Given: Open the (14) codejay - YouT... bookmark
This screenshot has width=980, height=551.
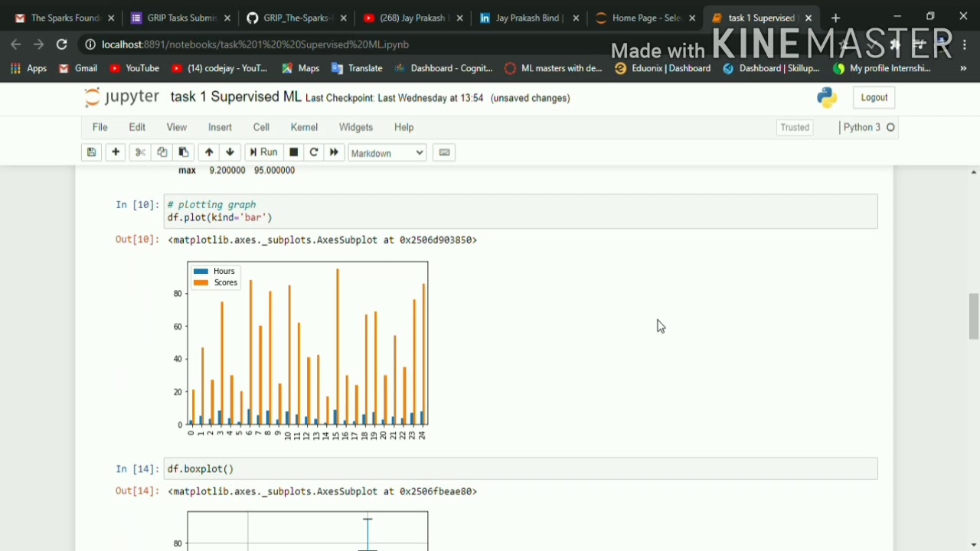Looking at the screenshot, I should 220,69.
